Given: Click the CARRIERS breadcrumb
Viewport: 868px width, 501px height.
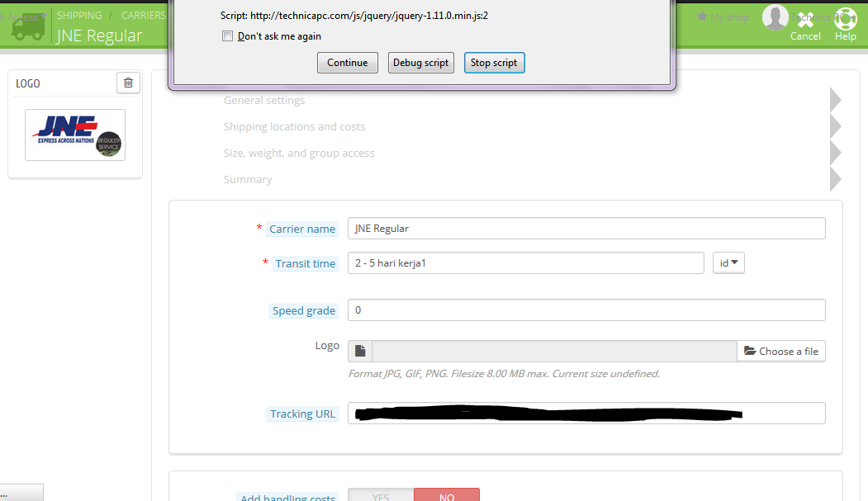Looking at the screenshot, I should click(144, 16).
